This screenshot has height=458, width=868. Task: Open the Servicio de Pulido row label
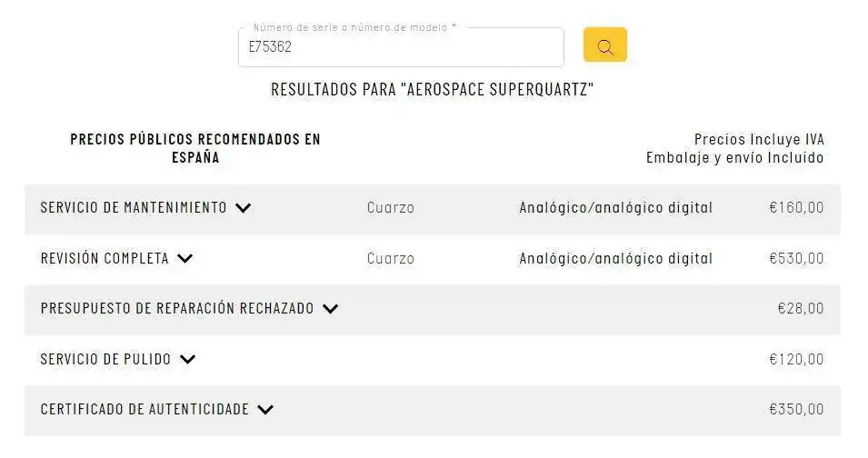point(105,359)
